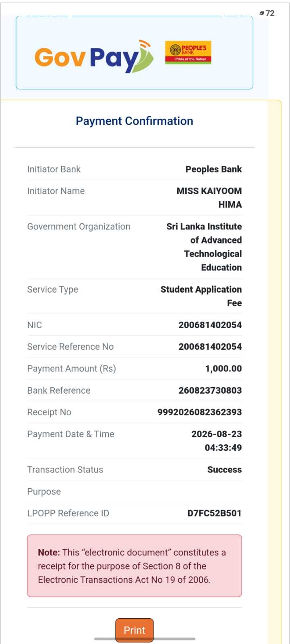Screen dimensions: 290x644
Task: Click the Success transaction status
Action: pyautogui.click(x=224, y=470)
